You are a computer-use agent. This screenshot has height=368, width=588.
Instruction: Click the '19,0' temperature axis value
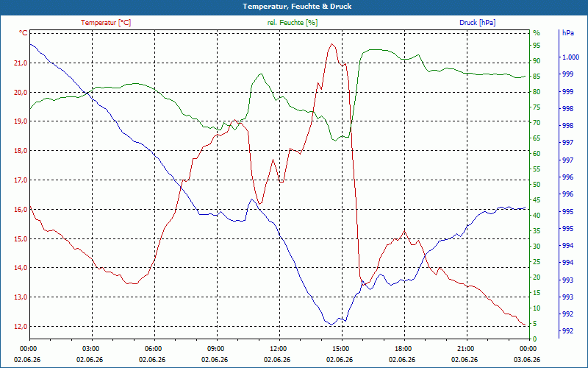(21, 121)
